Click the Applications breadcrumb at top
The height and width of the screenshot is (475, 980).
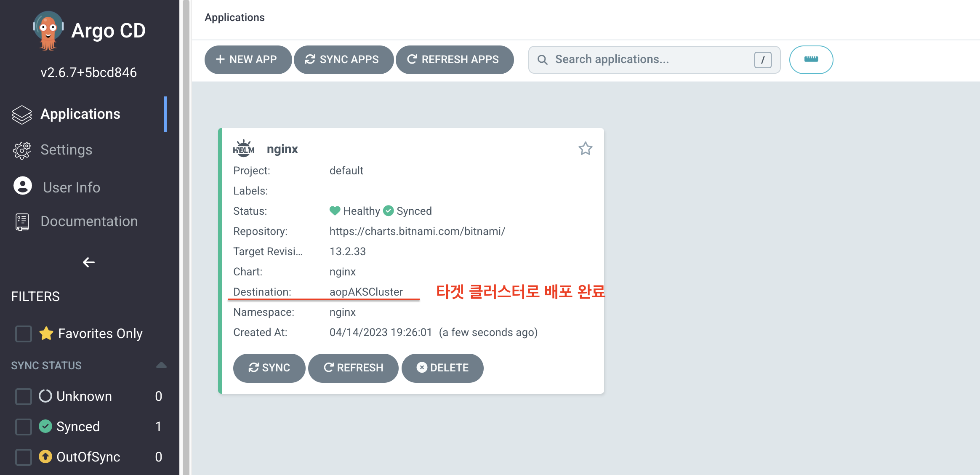pyautogui.click(x=234, y=17)
